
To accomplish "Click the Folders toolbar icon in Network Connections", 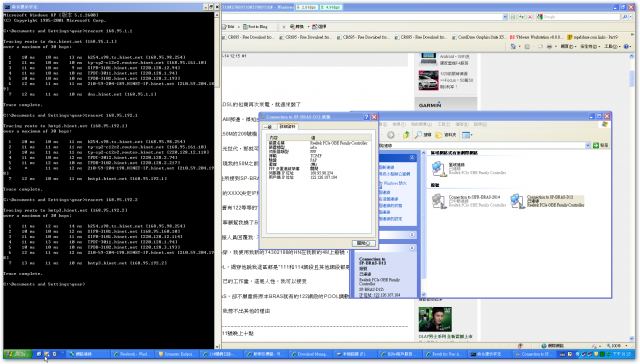I will click(445, 135).
